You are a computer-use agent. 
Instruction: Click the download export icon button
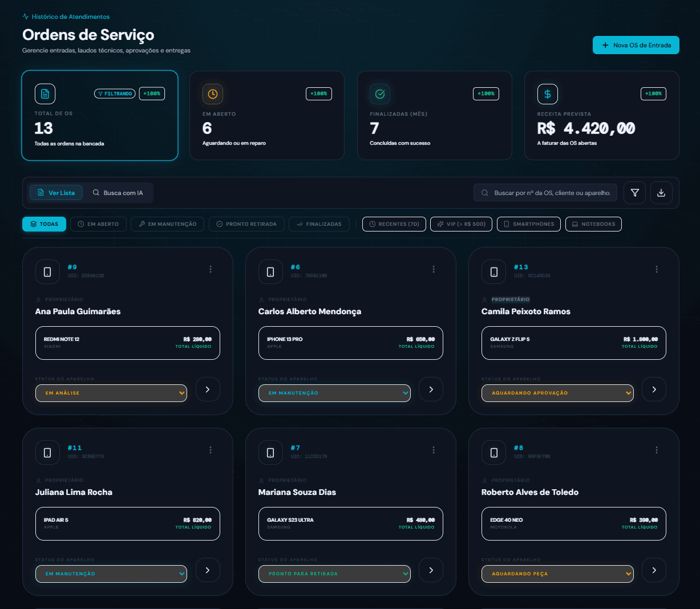[x=661, y=193]
